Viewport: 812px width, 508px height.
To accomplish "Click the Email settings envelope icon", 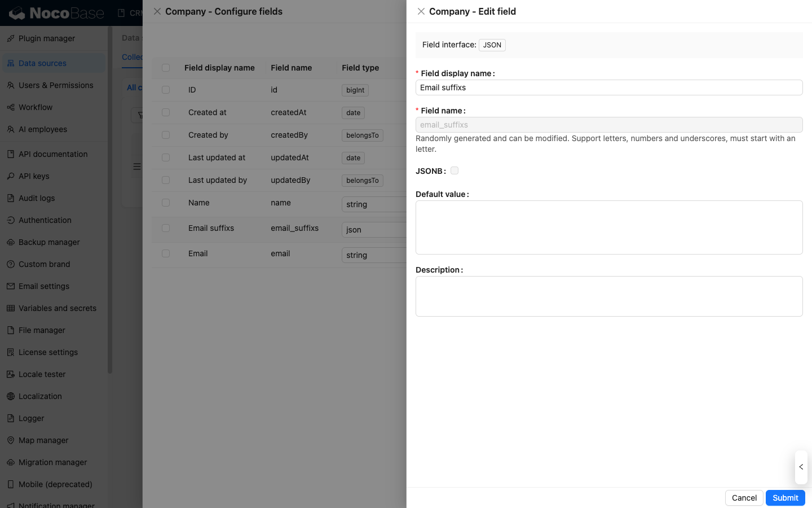I will [x=11, y=286].
